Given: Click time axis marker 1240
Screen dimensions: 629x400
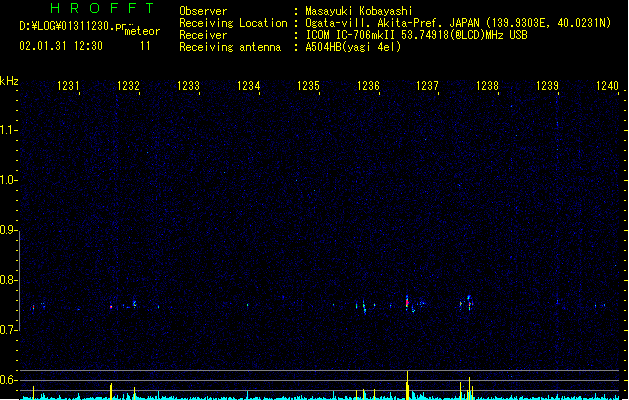Looking at the screenshot, I should pyautogui.click(x=607, y=86).
